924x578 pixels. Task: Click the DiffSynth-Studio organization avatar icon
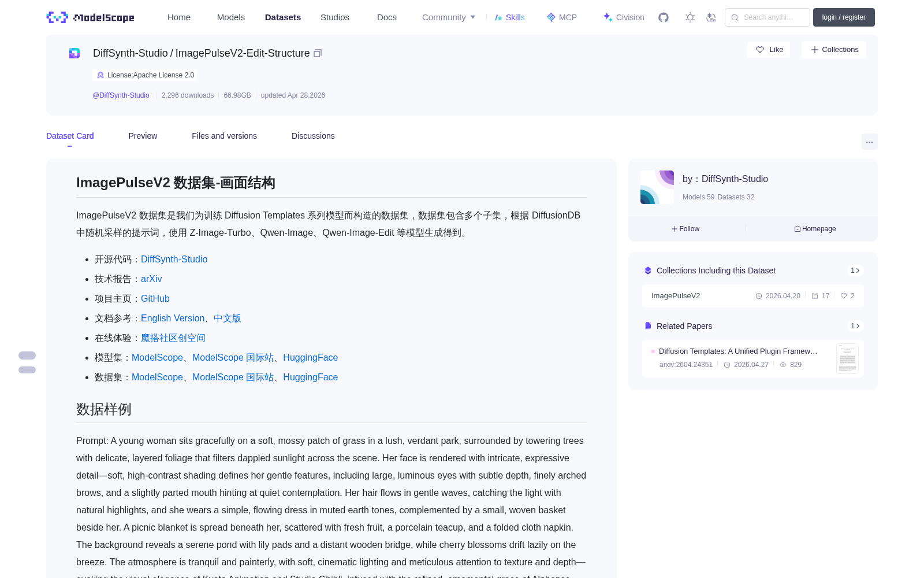coord(74,53)
